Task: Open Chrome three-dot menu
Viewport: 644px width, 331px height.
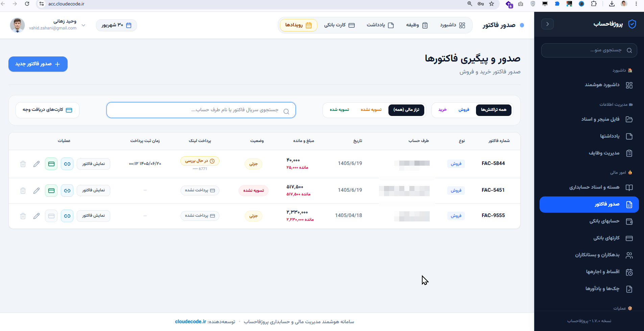Action: 636,4
